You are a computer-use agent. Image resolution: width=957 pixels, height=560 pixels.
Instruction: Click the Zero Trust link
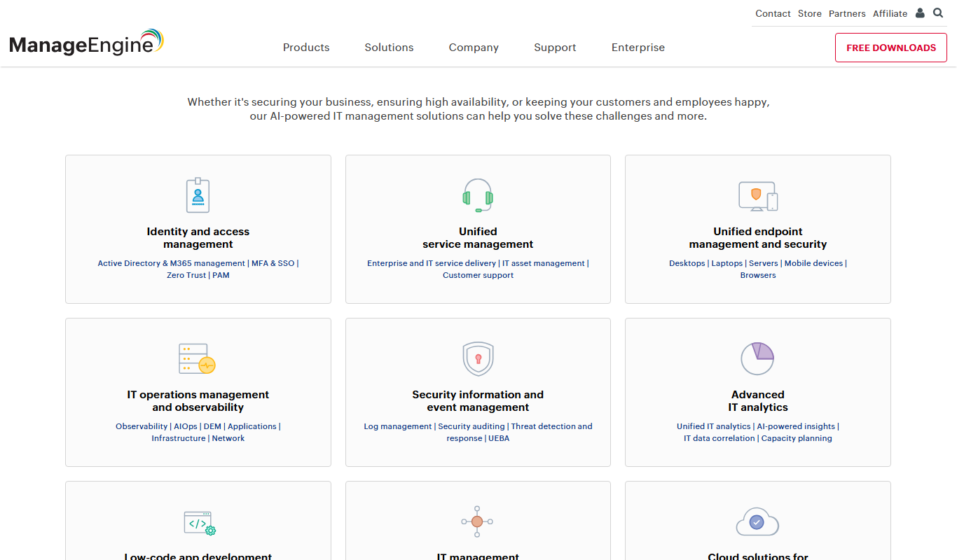coord(186,275)
